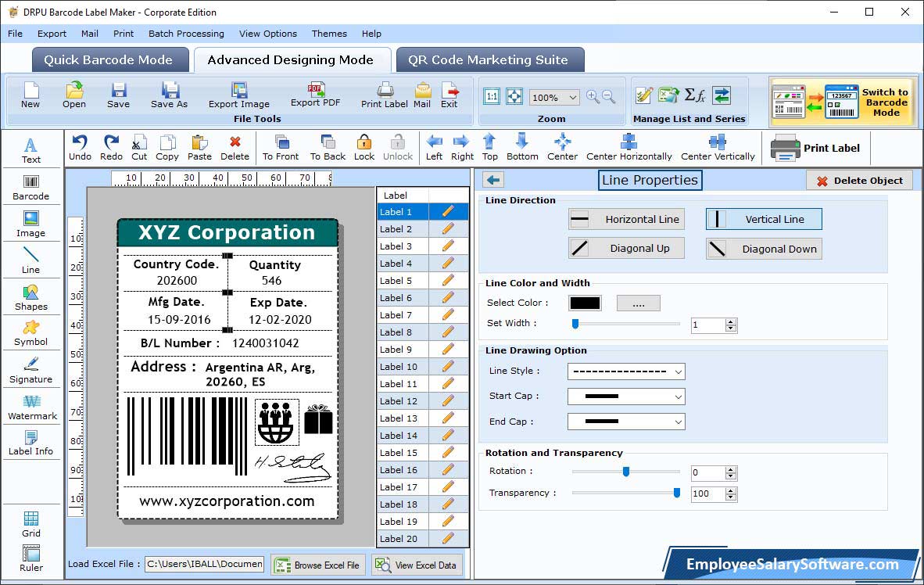Open the Themes menu
The width and height of the screenshot is (924, 585).
[x=329, y=34]
